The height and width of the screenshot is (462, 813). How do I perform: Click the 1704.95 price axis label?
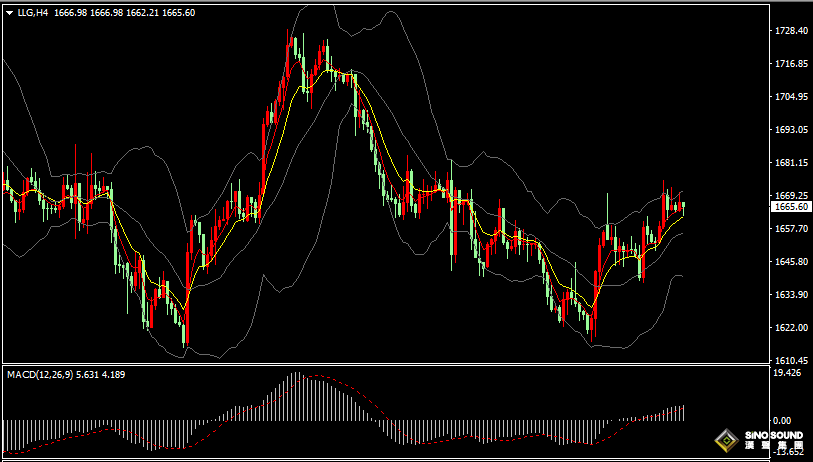point(791,97)
